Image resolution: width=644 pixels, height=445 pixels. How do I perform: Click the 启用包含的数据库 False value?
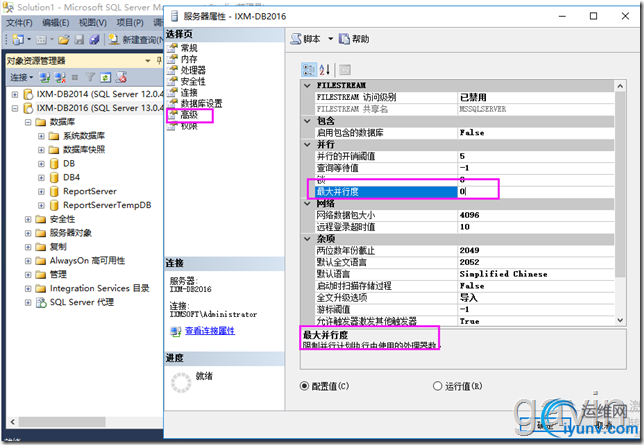tap(536, 133)
